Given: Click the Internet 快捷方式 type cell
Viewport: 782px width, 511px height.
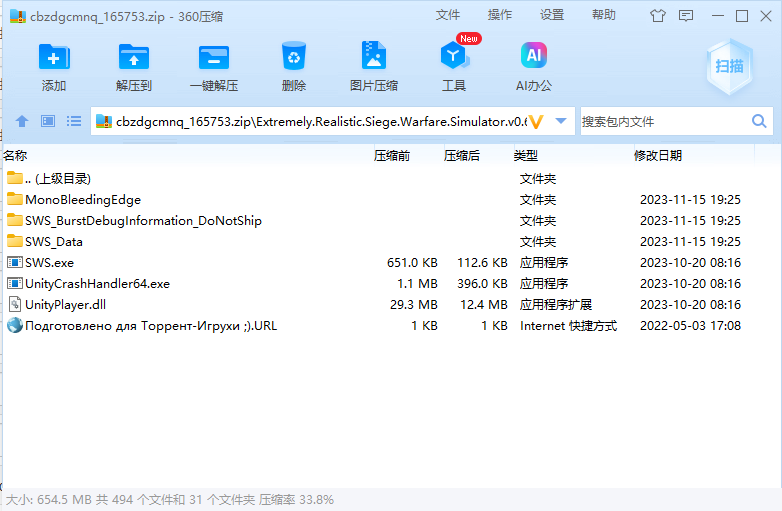Looking at the screenshot, I should point(568,326).
